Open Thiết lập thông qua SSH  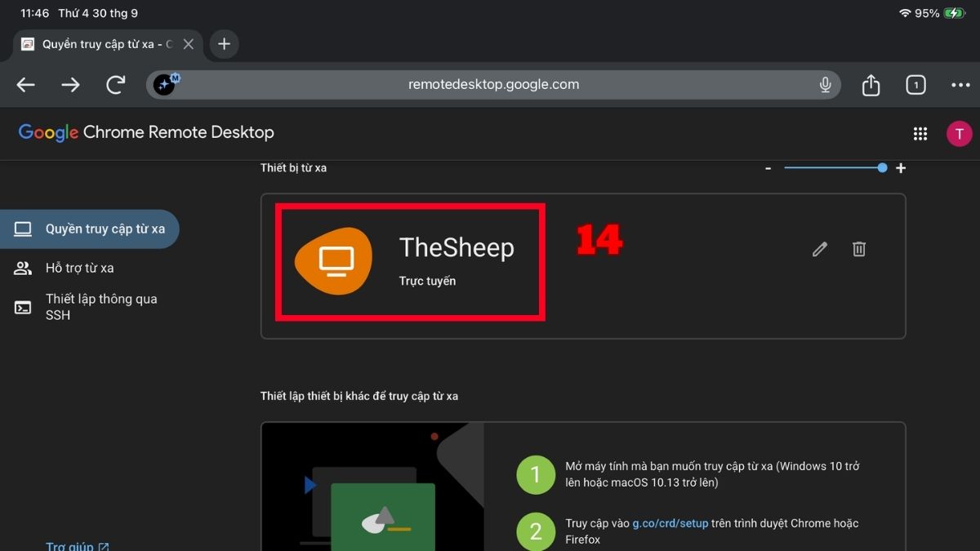coord(90,307)
